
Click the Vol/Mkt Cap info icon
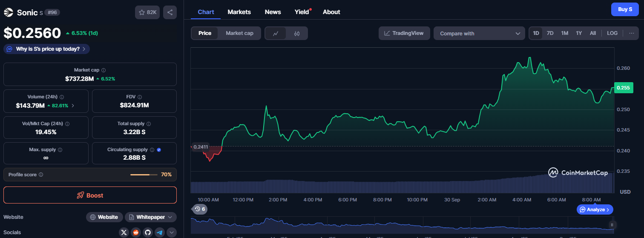tap(67, 124)
